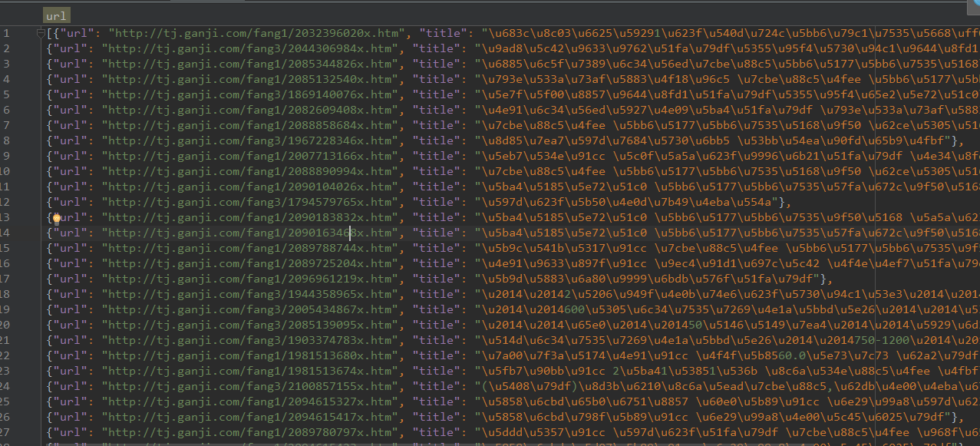This screenshot has width=980, height=446.
Task: Click the URL ending in 1794579765x.htm
Action: pos(250,202)
